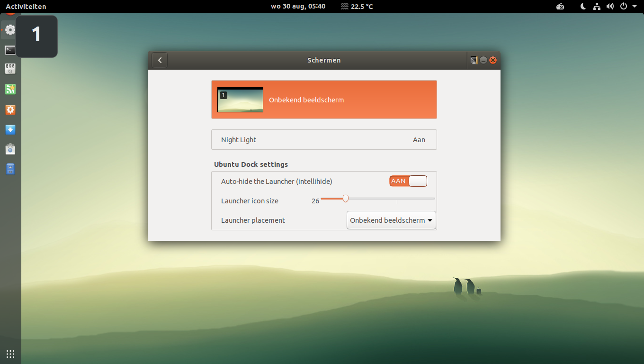Click the Launcher icon size slider handle
This screenshot has width=644, height=364.
click(x=346, y=198)
